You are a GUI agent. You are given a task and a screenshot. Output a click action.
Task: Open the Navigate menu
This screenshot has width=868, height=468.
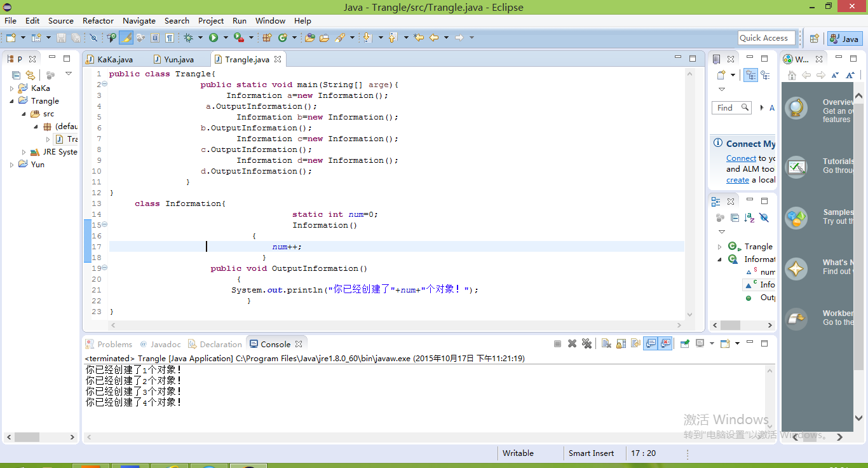[139, 20]
